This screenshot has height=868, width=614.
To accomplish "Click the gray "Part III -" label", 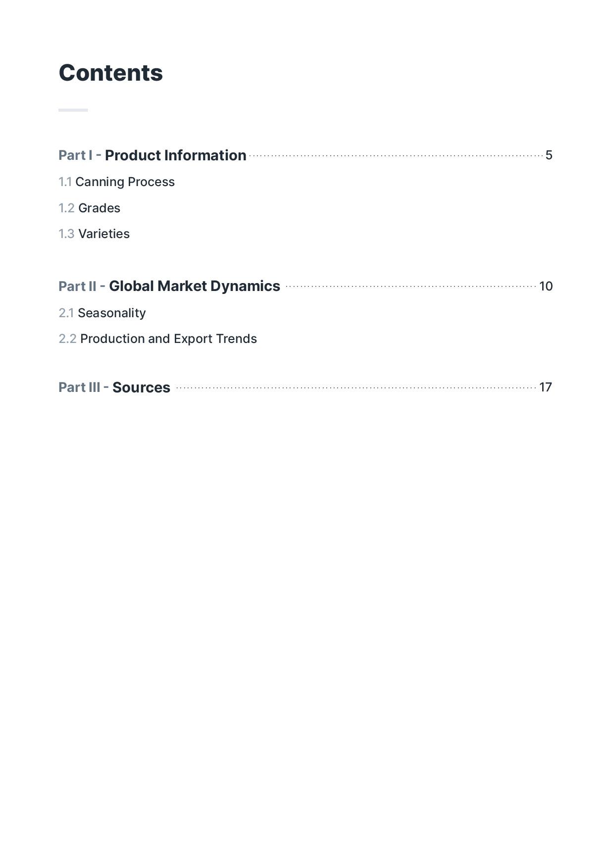I will [83, 387].
